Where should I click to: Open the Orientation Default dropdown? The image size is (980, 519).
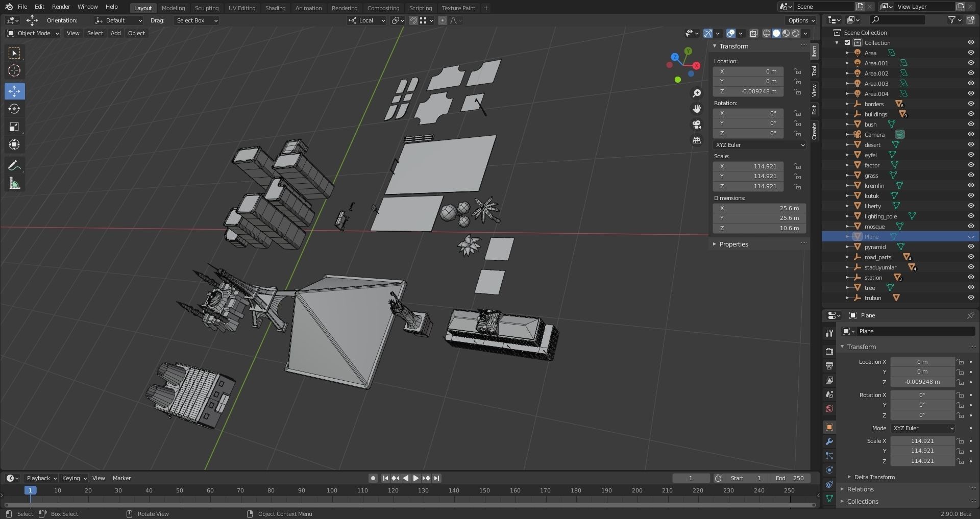(118, 20)
